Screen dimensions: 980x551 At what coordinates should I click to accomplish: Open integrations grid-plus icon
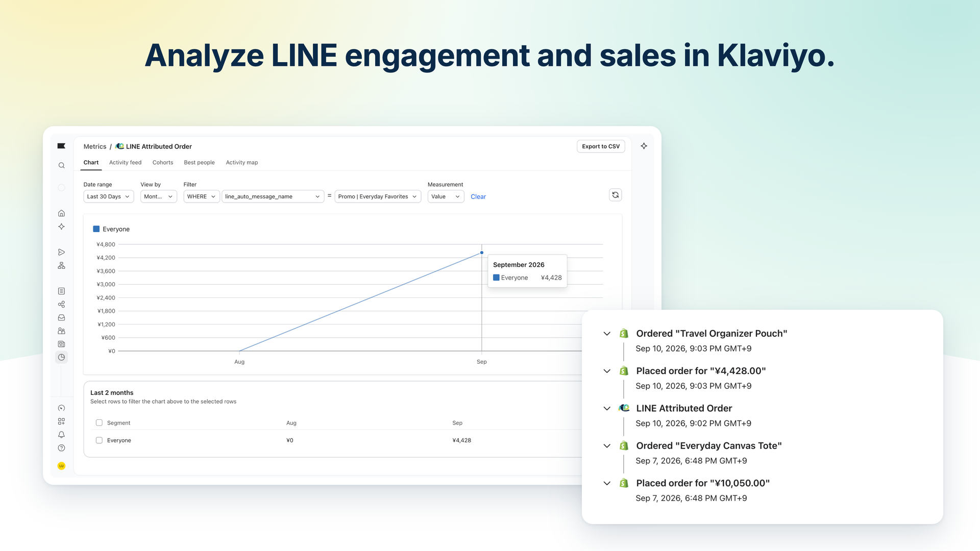(x=61, y=421)
